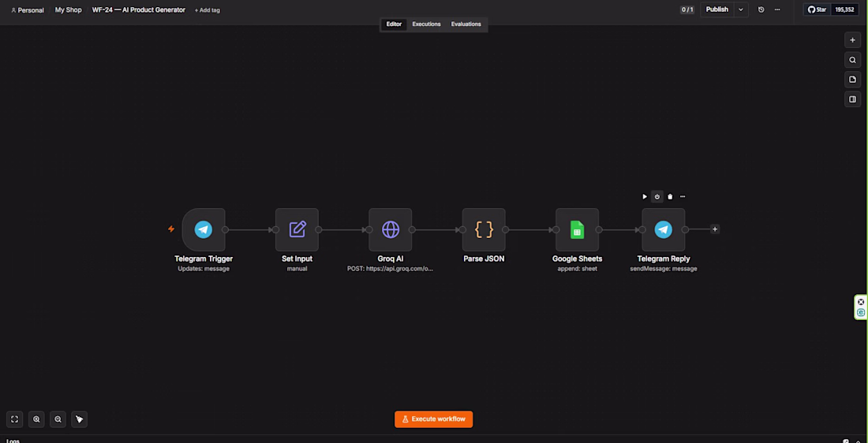Image resolution: width=868 pixels, height=443 pixels.
Task: Deactivate Telegram Reply node via power icon
Action: (x=657, y=196)
